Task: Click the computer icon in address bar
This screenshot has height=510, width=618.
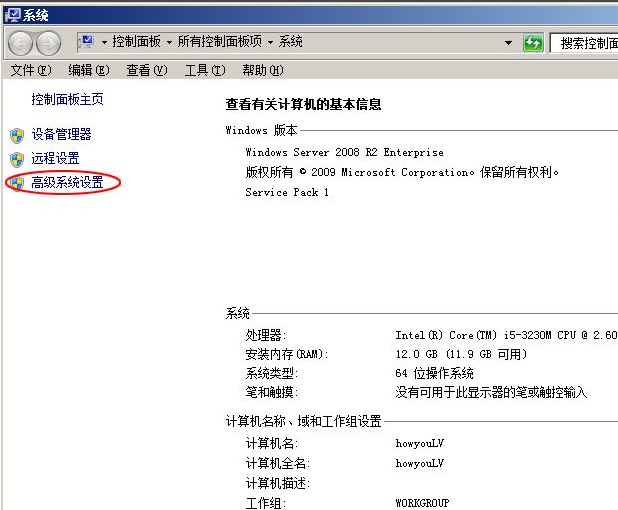Action: (x=87, y=42)
